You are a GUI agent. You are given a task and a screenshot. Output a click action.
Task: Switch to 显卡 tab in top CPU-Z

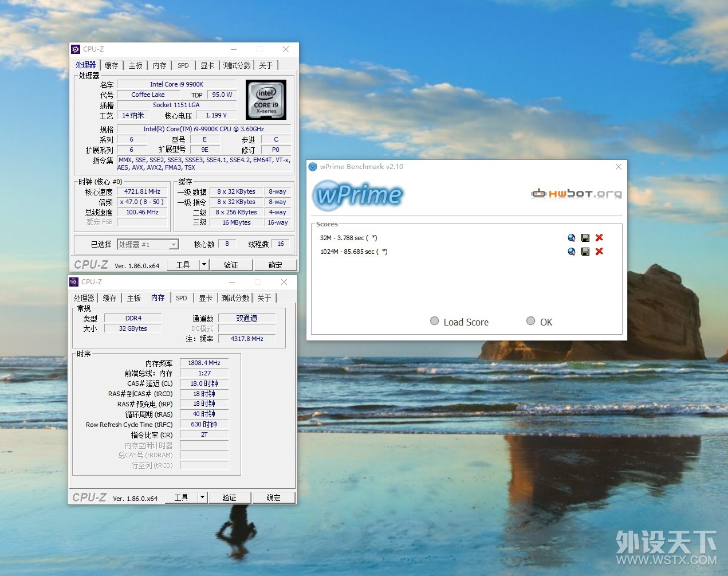coord(207,65)
